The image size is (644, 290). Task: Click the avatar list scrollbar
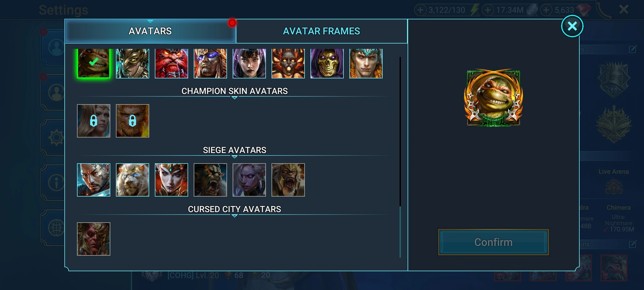click(400, 157)
